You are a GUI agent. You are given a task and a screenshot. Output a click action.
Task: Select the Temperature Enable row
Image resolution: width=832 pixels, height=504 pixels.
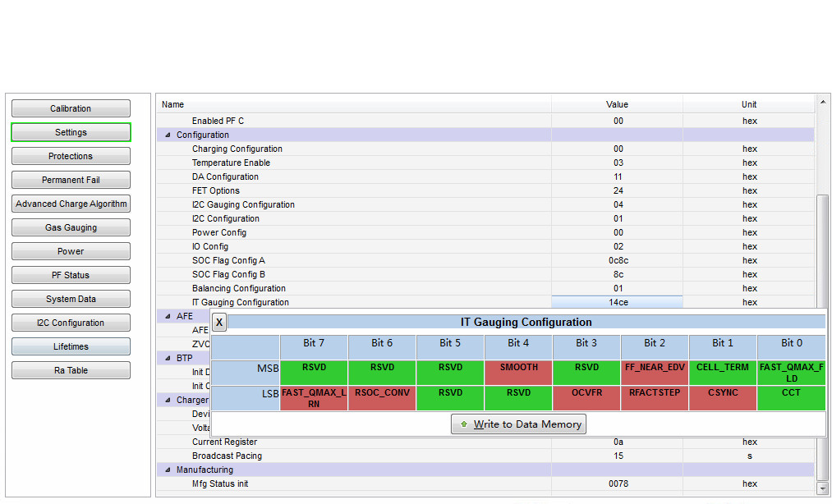point(485,163)
